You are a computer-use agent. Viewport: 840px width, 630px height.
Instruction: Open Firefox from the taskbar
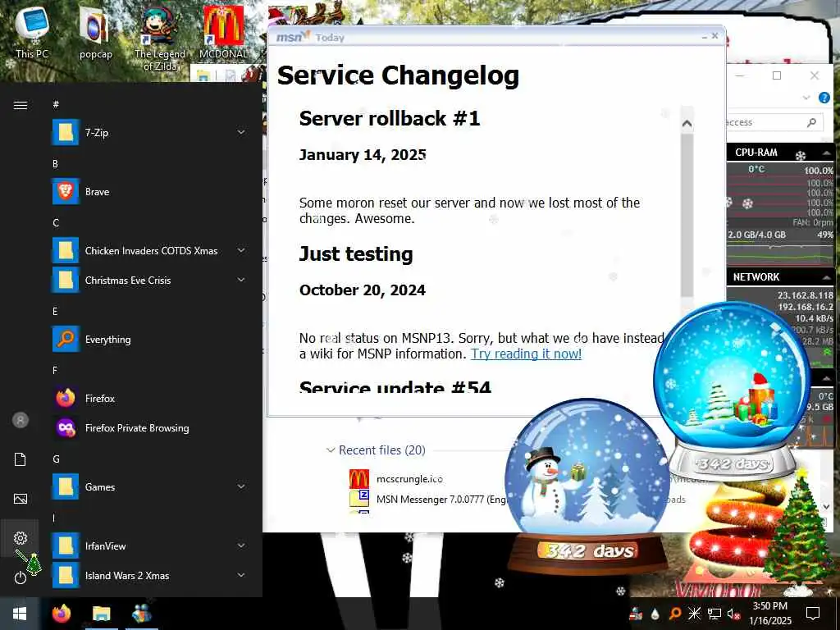point(62,614)
